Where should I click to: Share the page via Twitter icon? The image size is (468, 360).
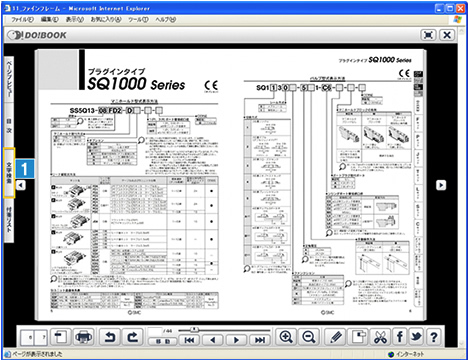pyautogui.click(x=416, y=337)
